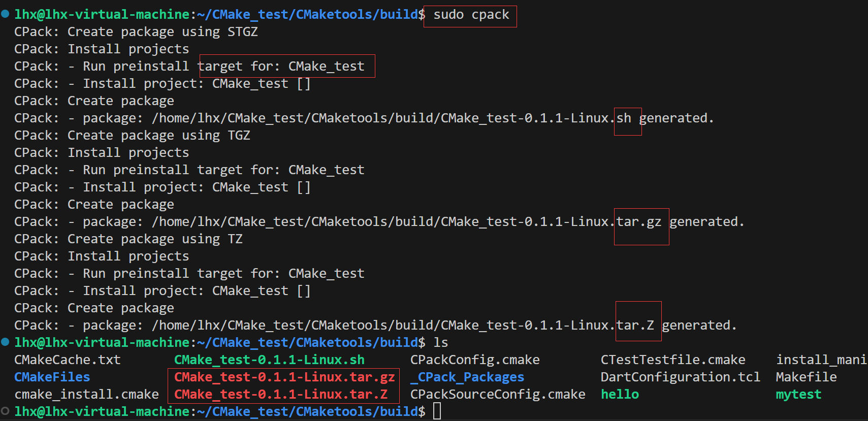Click red CMake_test-0.1.1-Linux.tar.Z filename in ls output
Screen dimensions: 868x421
click(x=281, y=395)
